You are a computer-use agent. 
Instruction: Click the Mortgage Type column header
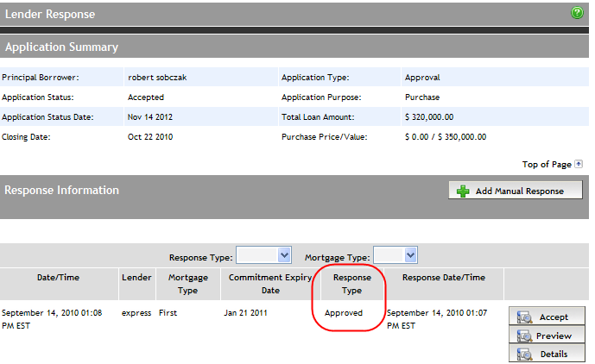pos(188,284)
